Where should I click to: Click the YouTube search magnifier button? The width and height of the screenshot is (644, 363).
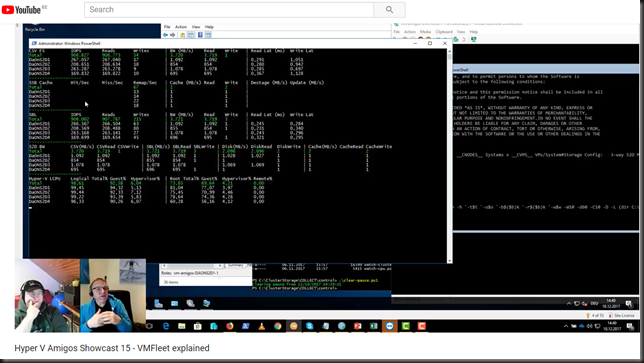point(389,9)
